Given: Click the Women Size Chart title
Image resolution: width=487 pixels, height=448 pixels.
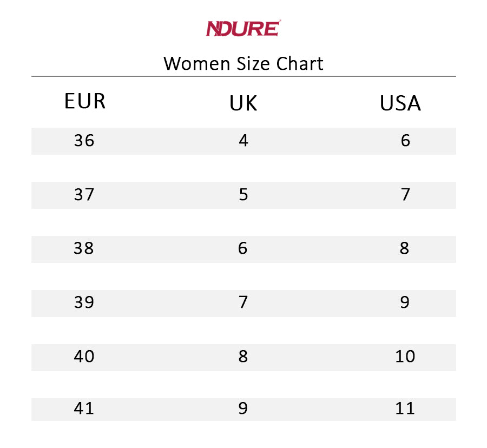Looking at the screenshot, I should [243, 63].
